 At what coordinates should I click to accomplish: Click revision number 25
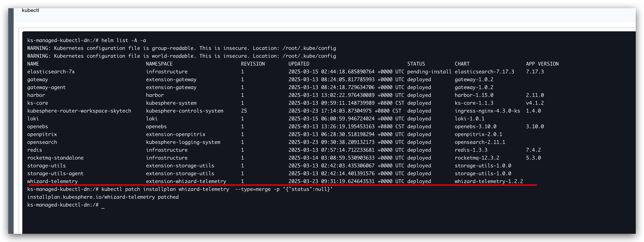click(x=244, y=111)
